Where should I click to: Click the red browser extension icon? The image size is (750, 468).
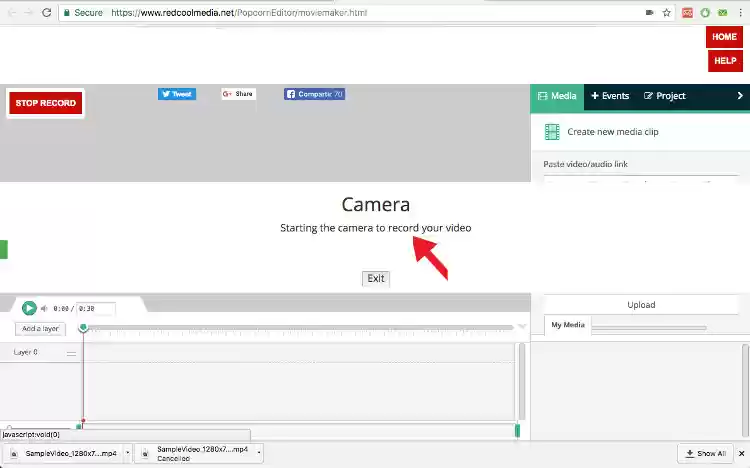point(687,13)
